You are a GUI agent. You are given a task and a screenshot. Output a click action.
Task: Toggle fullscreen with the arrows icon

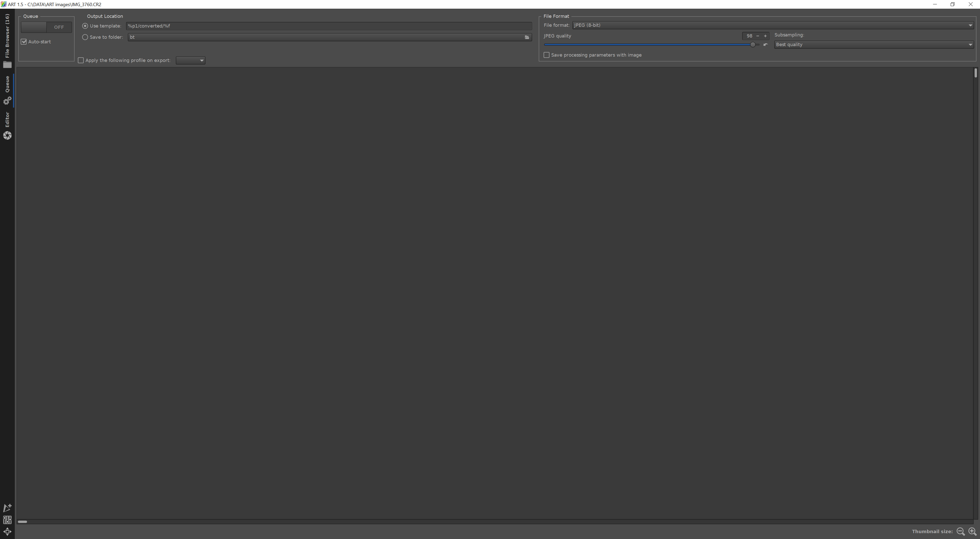(7, 531)
